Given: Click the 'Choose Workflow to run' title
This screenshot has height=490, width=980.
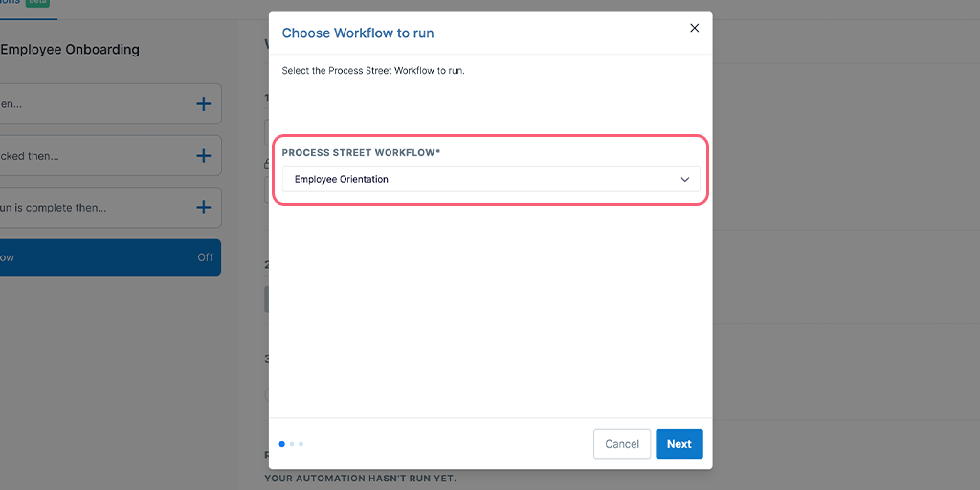Looking at the screenshot, I should (357, 33).
